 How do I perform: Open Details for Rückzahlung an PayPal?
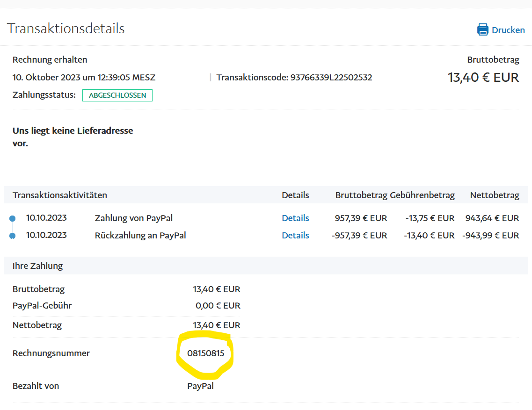tap(295, 235)
